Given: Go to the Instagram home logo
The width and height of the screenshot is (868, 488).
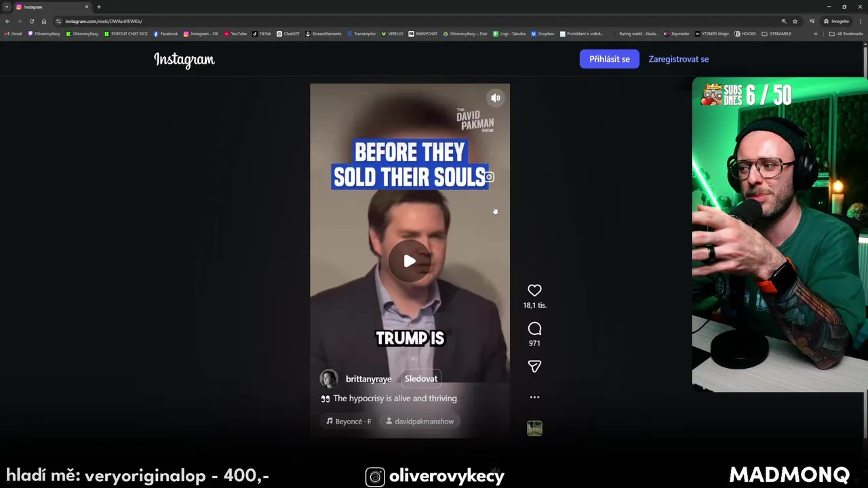Looking at the screenshot, I should point(184,60).
